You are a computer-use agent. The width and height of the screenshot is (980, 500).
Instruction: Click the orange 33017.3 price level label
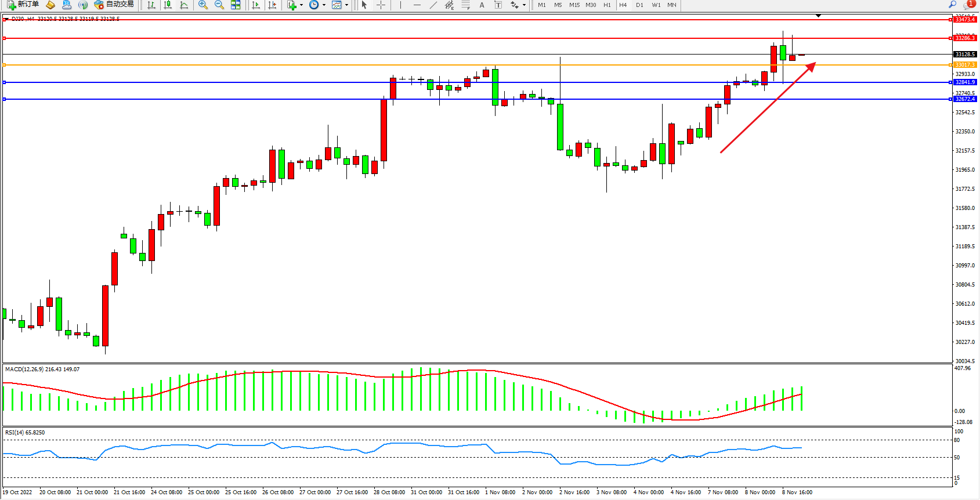pos(965,65)
